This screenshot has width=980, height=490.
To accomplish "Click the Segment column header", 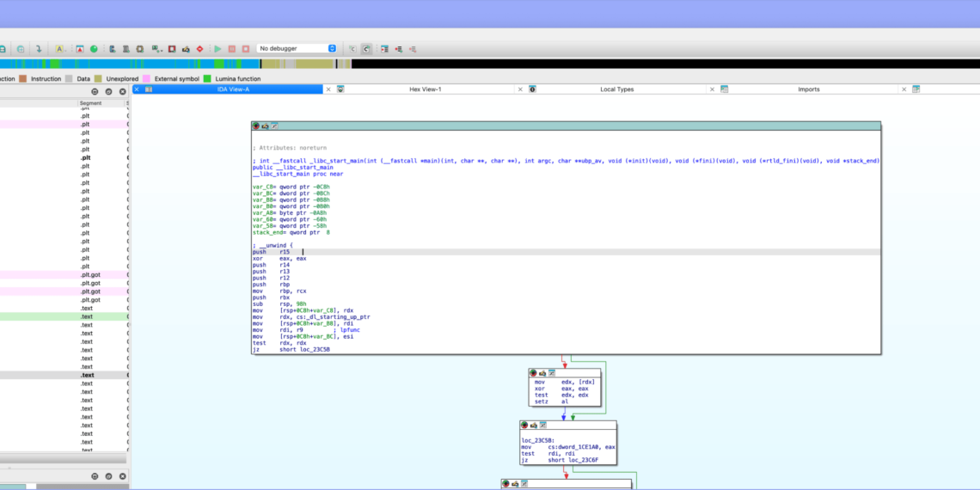I will coord(90,103).
